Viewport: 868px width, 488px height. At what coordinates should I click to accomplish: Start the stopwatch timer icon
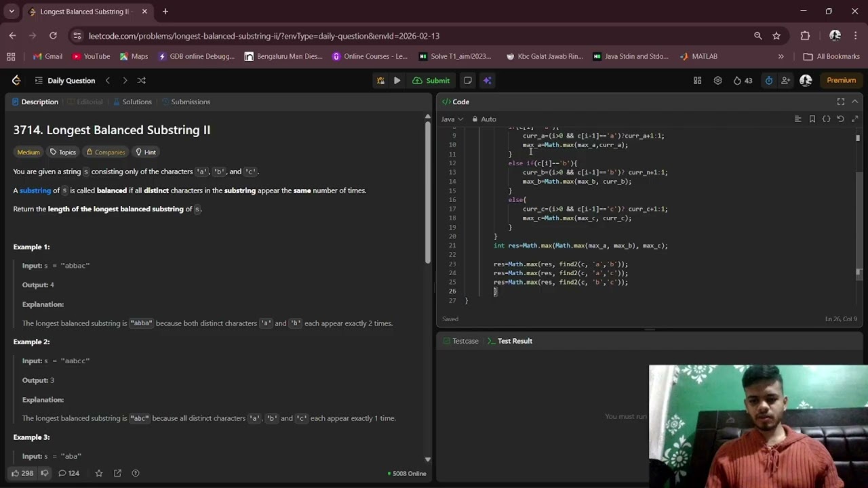768,81
